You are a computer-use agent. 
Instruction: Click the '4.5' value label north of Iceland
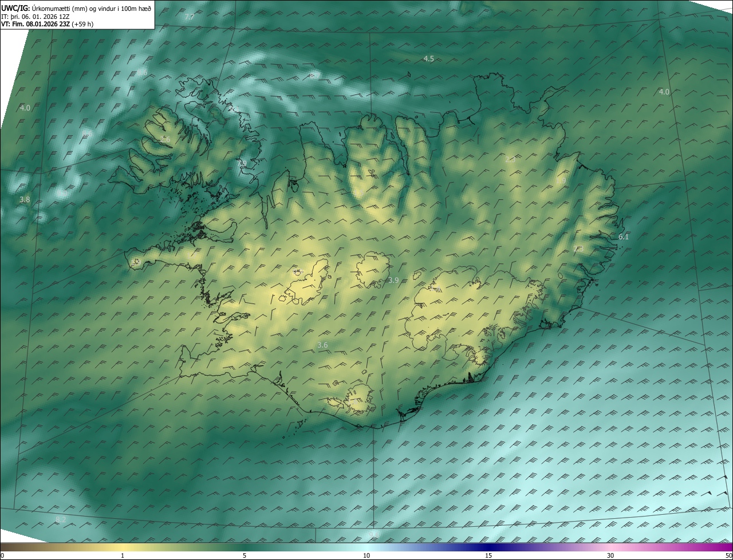click(428, 59)
